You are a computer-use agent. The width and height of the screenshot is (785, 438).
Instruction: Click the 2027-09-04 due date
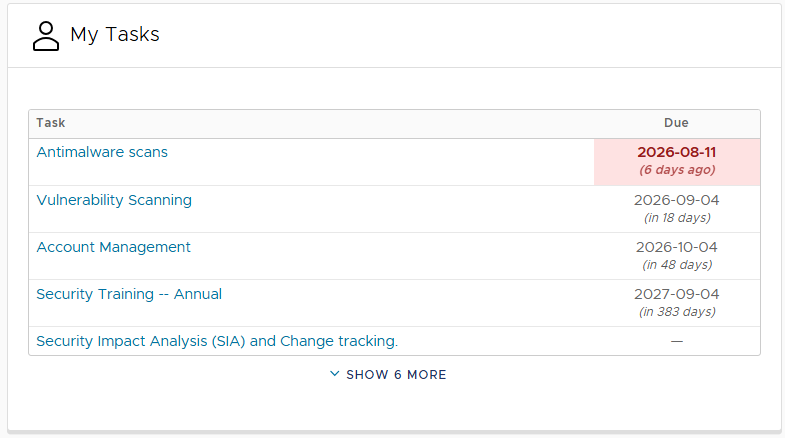point(677,294)
